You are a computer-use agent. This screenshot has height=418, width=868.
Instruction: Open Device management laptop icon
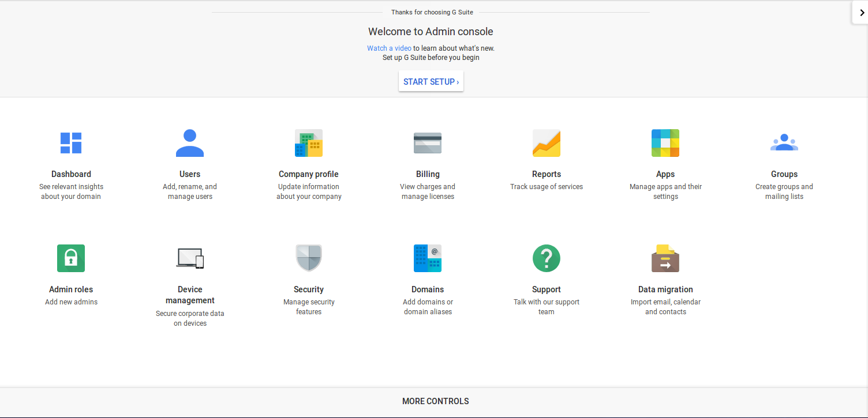click(x=190, y=258)
